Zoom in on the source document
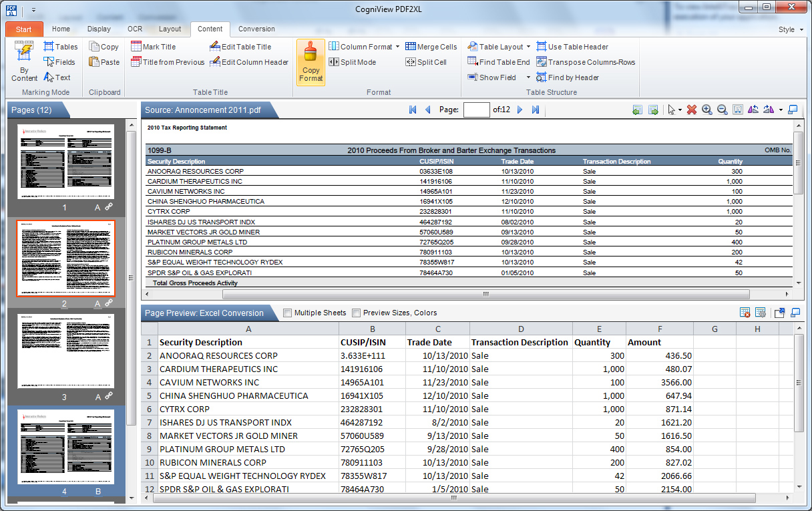Image resolution: width=812 pixels, height=511 pixels. (707, 110)
